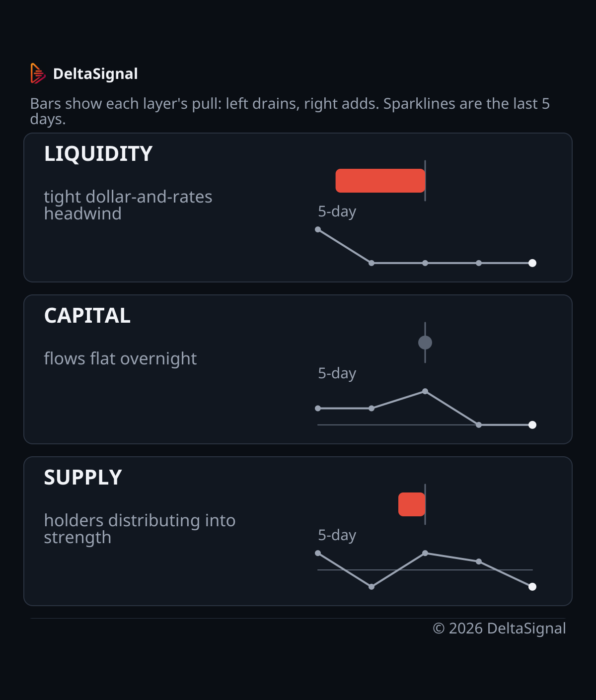Click the lowest dip on Supply sparkline
This screenshot has width=596, height=700.
click(x=372, y=587)
